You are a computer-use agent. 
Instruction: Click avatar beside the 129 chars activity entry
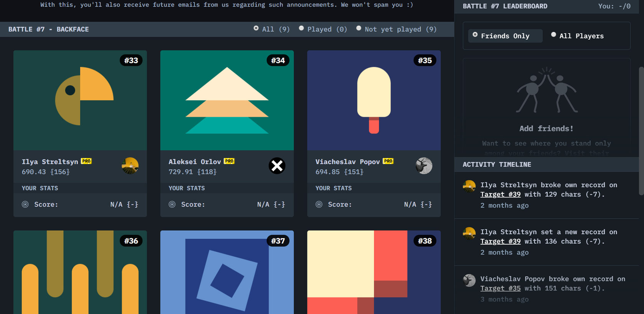469,186
